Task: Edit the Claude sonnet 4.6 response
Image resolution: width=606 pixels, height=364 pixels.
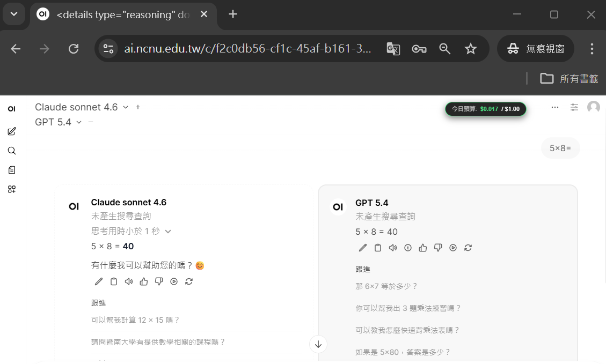Action: 99,281
